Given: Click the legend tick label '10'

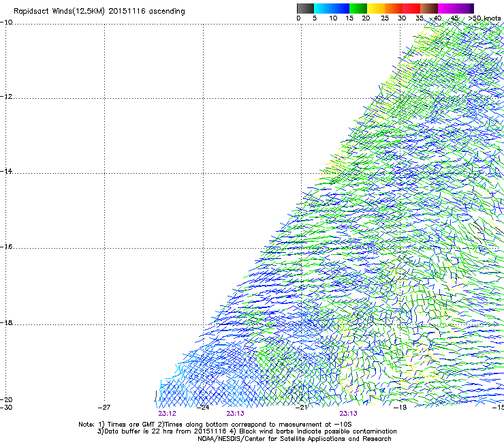Looking at the screenshot, I should click(333, 18).
